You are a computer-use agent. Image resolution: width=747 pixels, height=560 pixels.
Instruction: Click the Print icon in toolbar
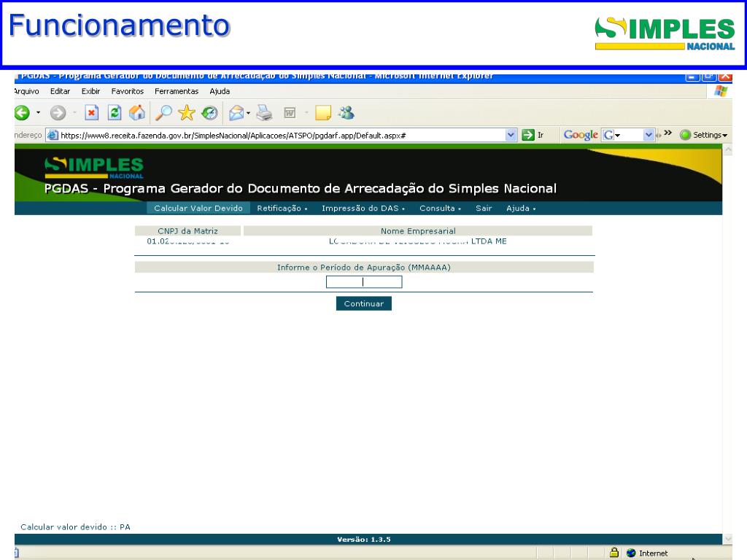(x=264, y=113)
